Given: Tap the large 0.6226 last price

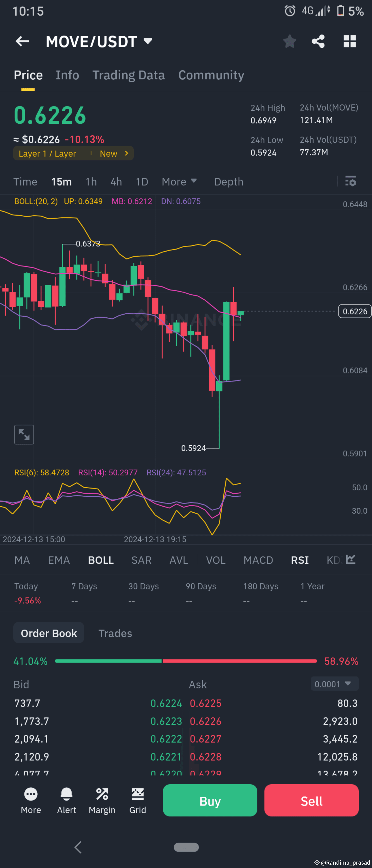Looking at the screenshot, I should click(x=50, y=116).
